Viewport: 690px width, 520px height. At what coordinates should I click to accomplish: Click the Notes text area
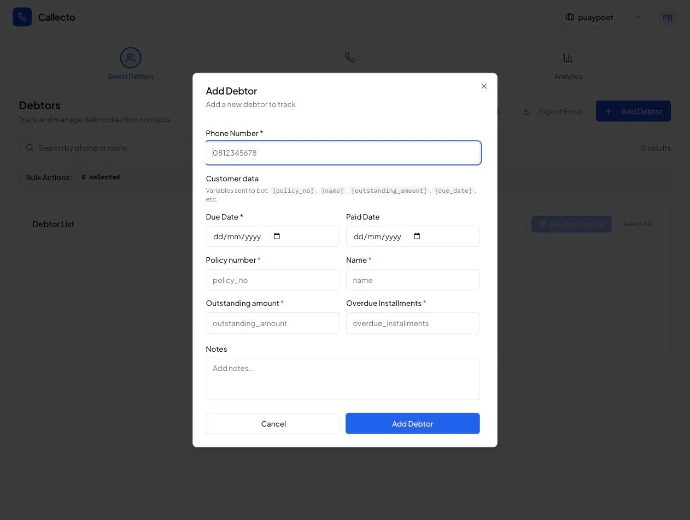(343, 379)
